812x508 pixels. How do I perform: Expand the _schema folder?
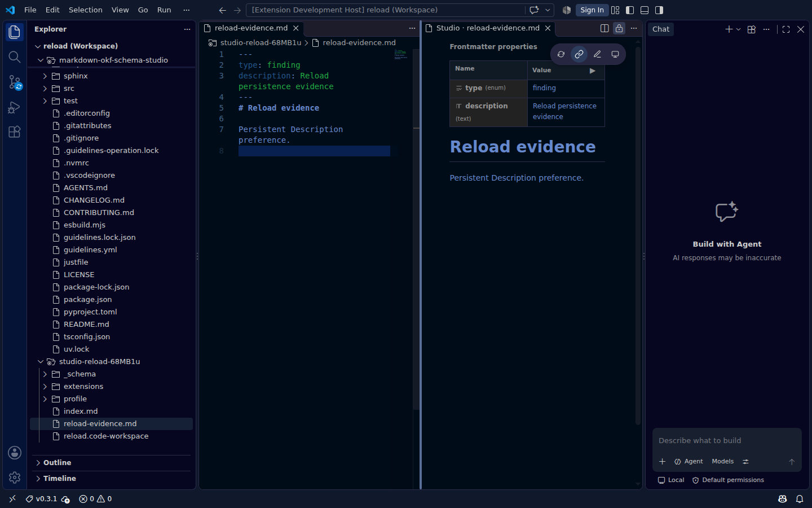tap(80, 374)
